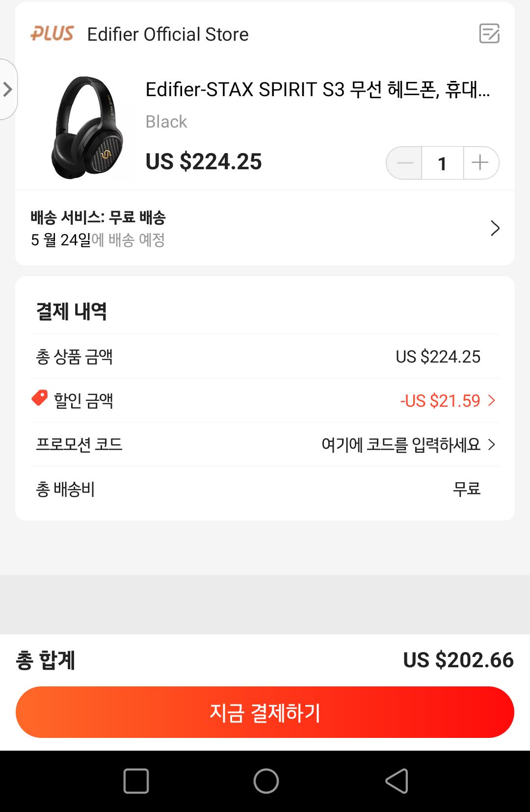Tap the -US $21.59 discount amount
Screen dimensions: 530x812
click(440, 401)
